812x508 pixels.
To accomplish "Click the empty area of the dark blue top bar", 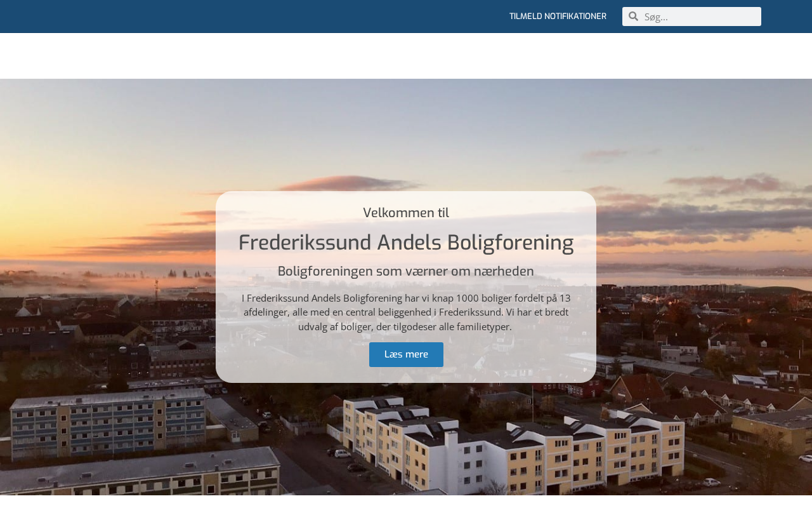I will (254, 17).
